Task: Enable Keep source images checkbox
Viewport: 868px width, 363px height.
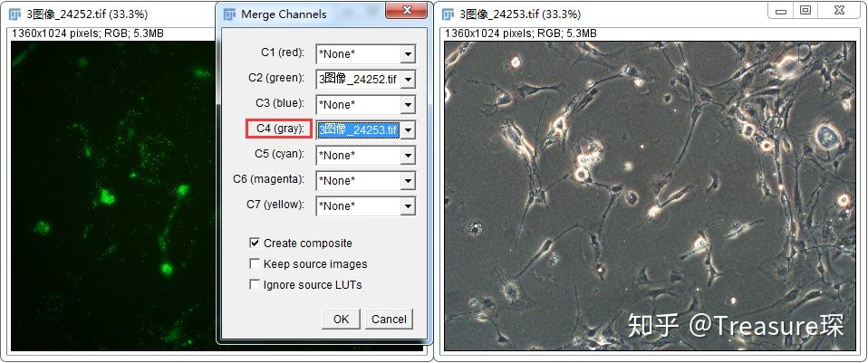Action: click(x=255, y=264)
